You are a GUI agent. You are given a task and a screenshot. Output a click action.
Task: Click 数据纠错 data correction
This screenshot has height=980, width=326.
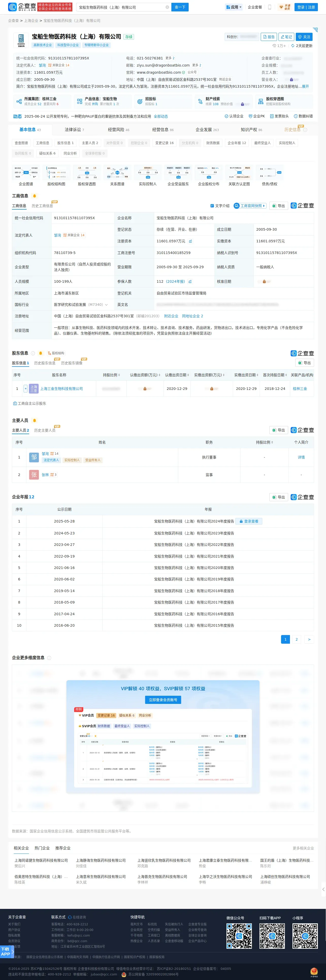pyautogui.click(x=303, y=116)
